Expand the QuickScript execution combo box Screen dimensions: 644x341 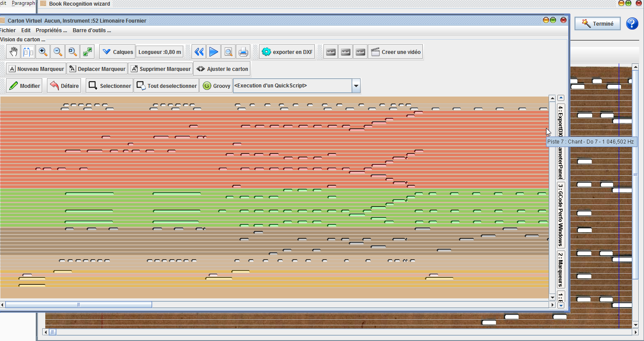(356, 86)
